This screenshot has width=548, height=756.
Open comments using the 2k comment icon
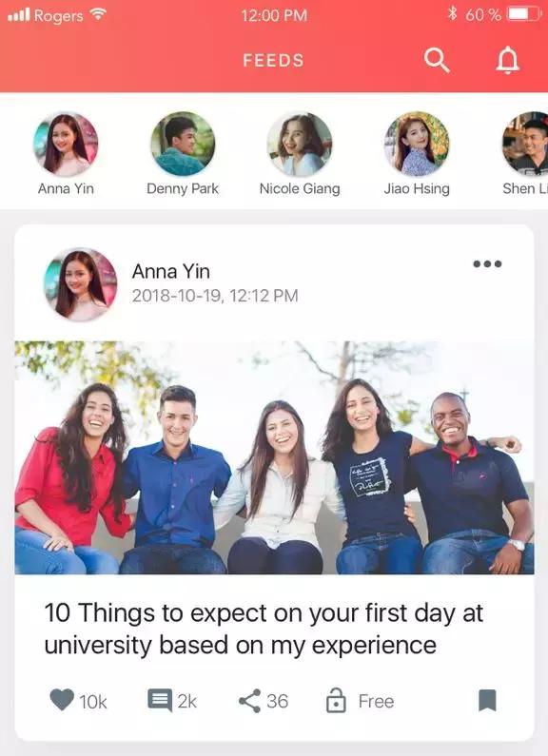[x=160, y=701]
